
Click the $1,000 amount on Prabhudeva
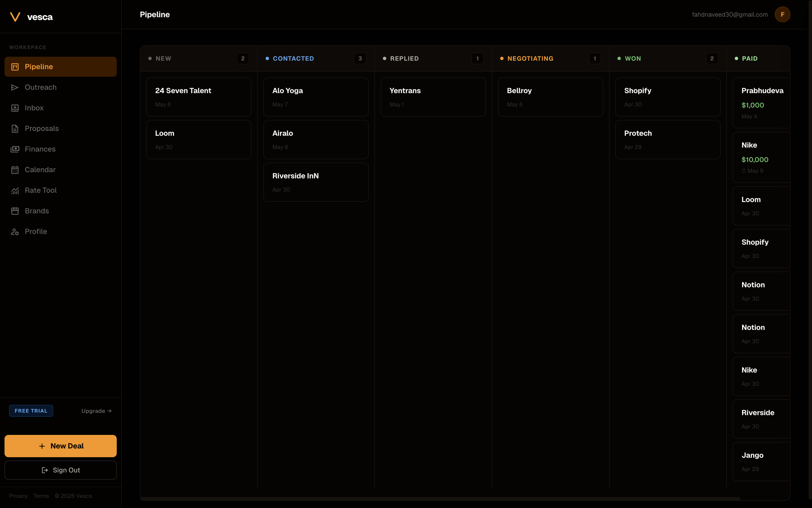[753, 105]
